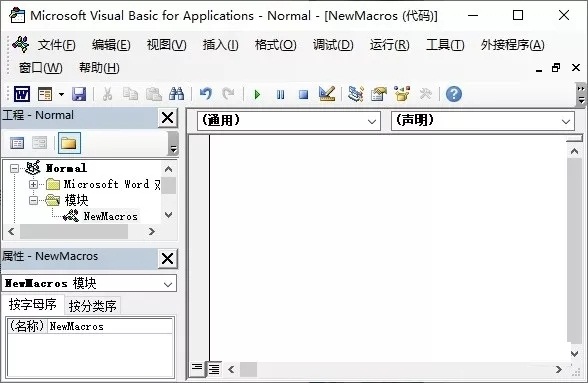588x383 pixels.
Task: Open the 文件(F) menu
Action: point(56,45)
